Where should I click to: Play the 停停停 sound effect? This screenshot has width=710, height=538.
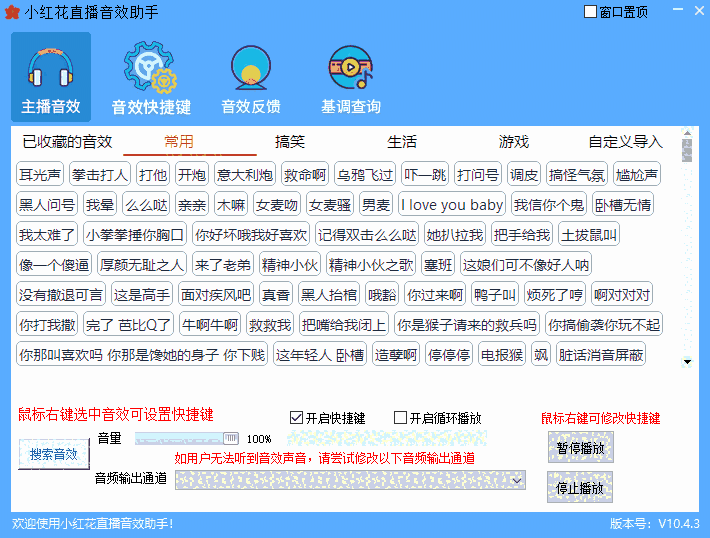(449, 355)
